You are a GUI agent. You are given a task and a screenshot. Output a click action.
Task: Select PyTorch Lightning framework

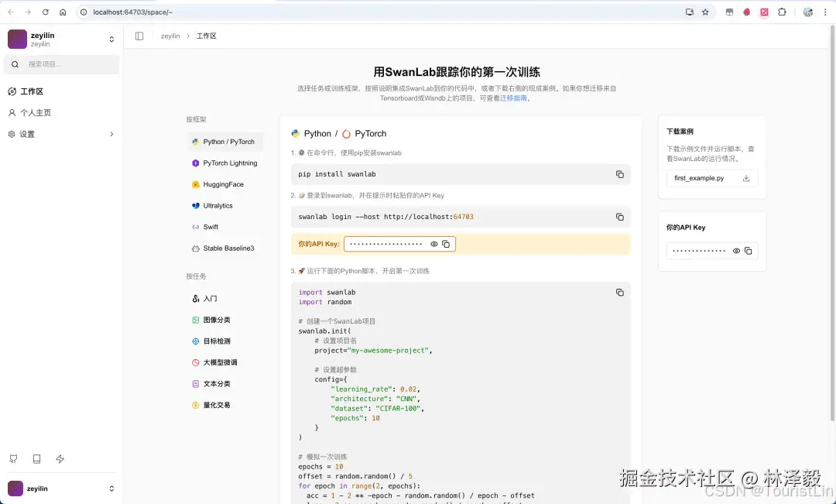[x=224, y=163]
